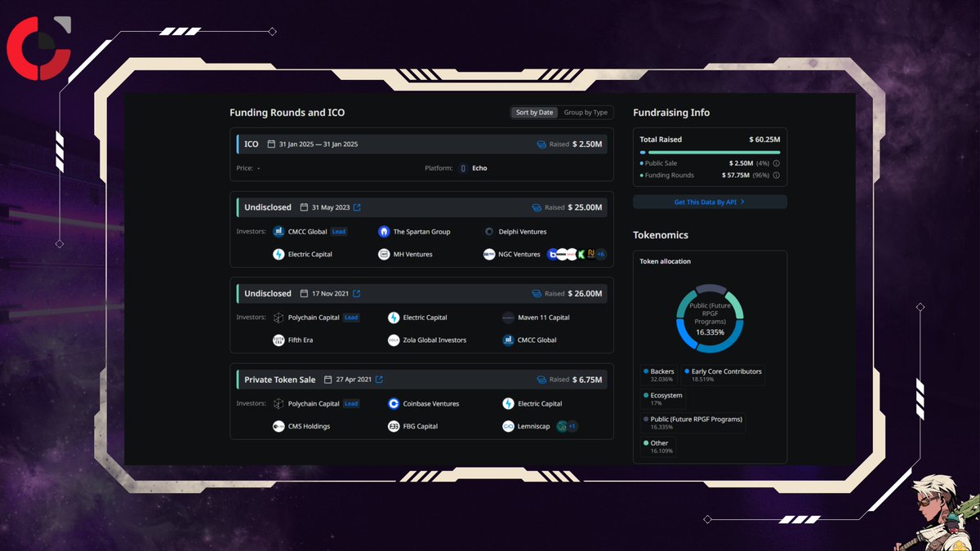The image size is (980, 551).
Task: Click the Delphi Ventures logo
Action: tap(489, 232)
